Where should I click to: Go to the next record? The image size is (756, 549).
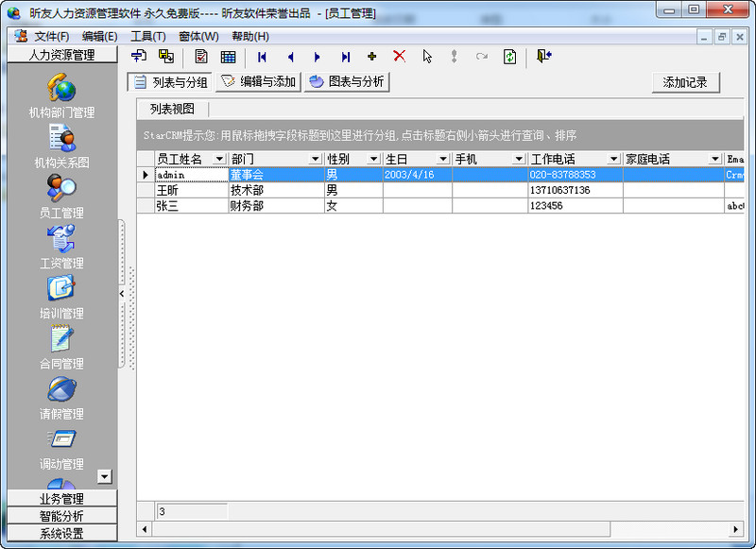[318, 57]
